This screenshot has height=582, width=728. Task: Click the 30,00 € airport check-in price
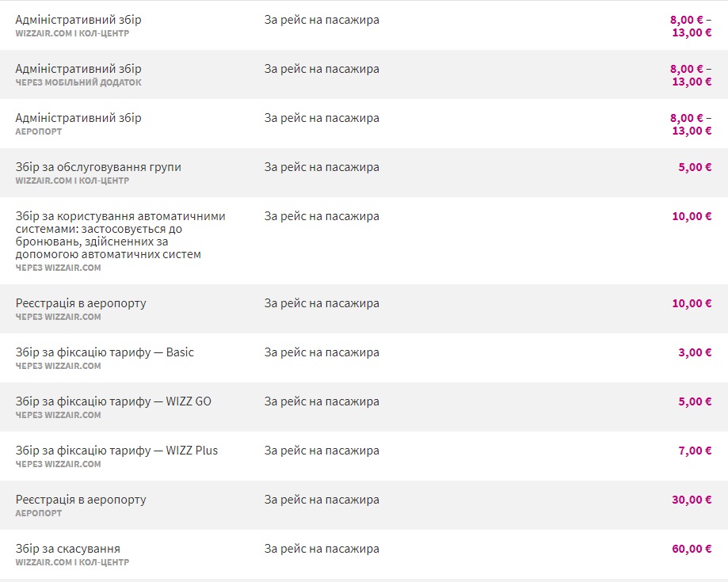pyautogui.click(x=692, y=500)
